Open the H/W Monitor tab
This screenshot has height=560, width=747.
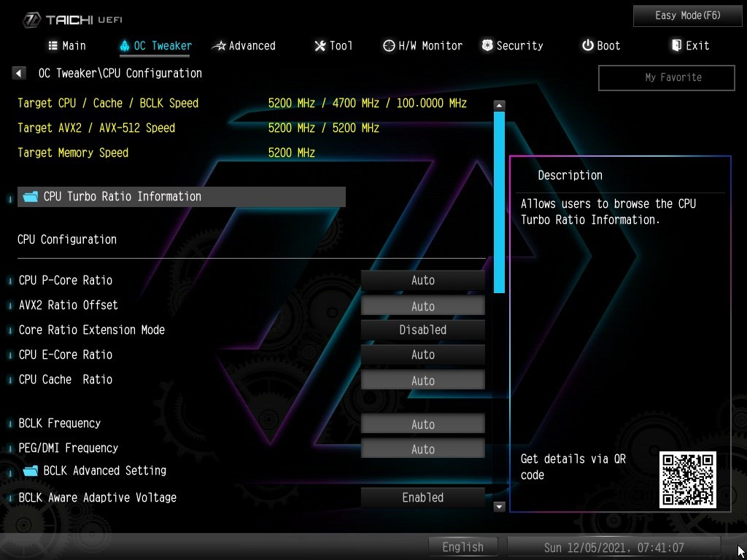point(423,46)
